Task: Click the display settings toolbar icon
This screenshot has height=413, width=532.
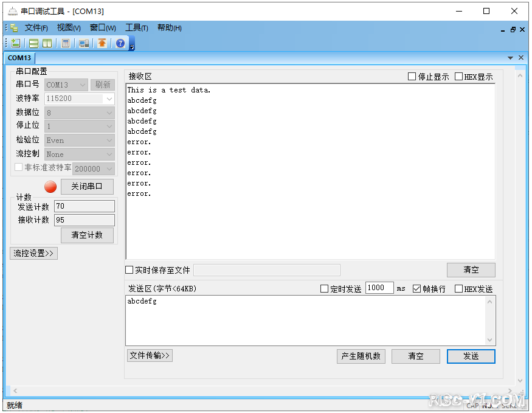Action: tap(83, 43)
